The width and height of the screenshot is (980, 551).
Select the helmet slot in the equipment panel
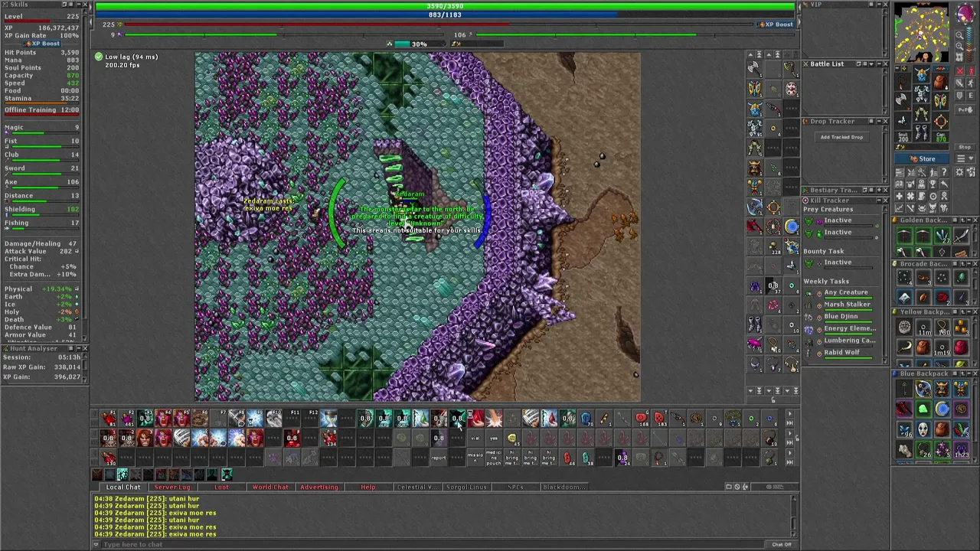click(922, 73)
